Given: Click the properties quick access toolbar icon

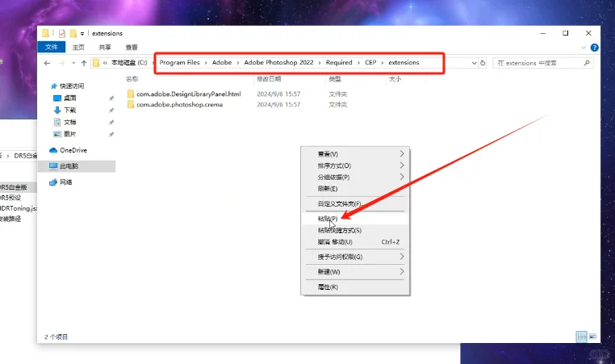Looking at the screenshot, I should tap(61, 33).
